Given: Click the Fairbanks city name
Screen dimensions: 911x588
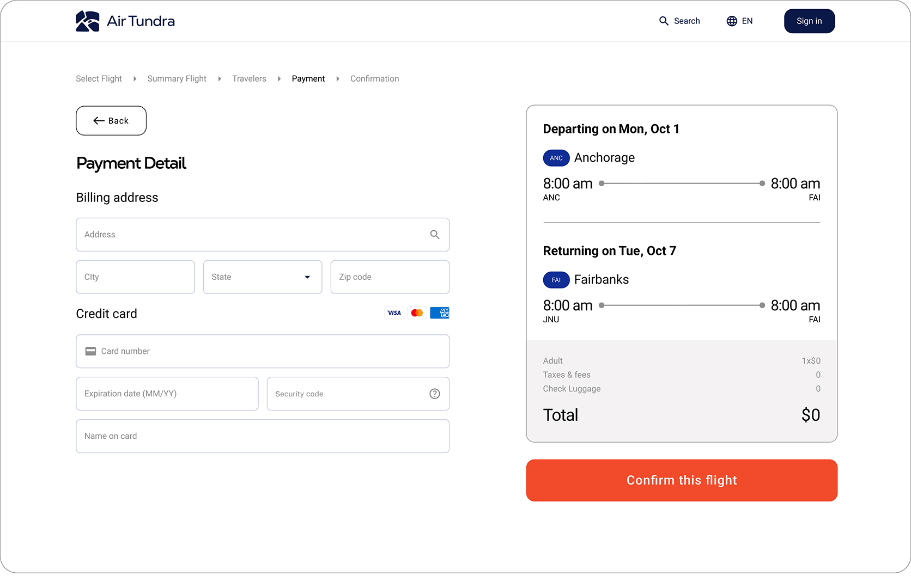Looking at the screenshot, I should point(602,280).
